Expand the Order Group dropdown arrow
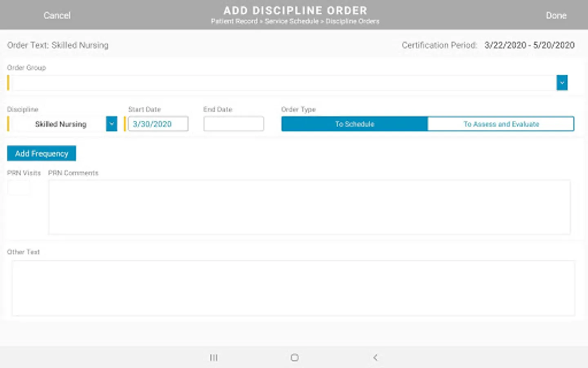The height and width of the screenshot is (368, 588). [562, 83]
